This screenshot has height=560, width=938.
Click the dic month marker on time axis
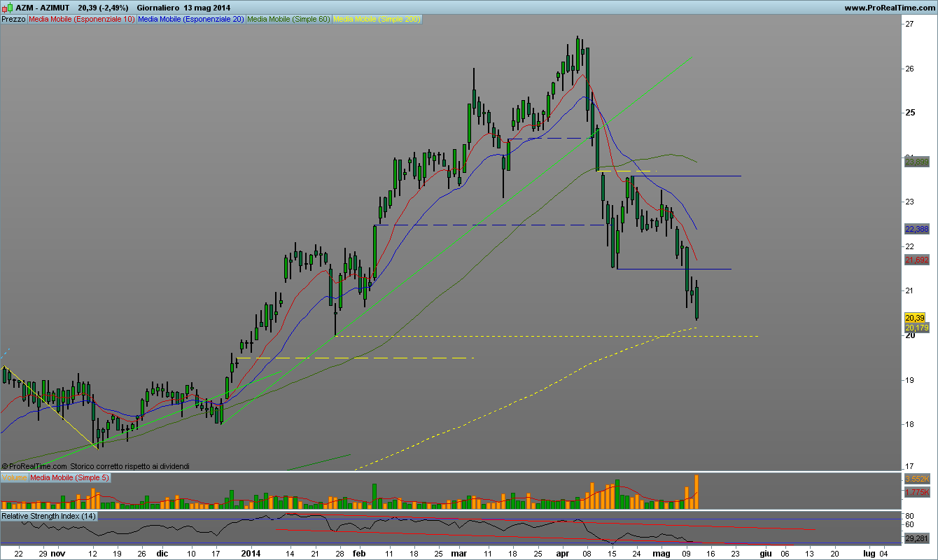tap(162, 552)
